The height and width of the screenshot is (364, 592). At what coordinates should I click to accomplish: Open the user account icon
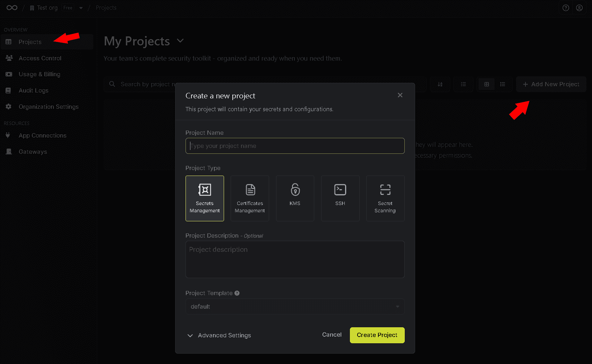click(x=579, y=8)
